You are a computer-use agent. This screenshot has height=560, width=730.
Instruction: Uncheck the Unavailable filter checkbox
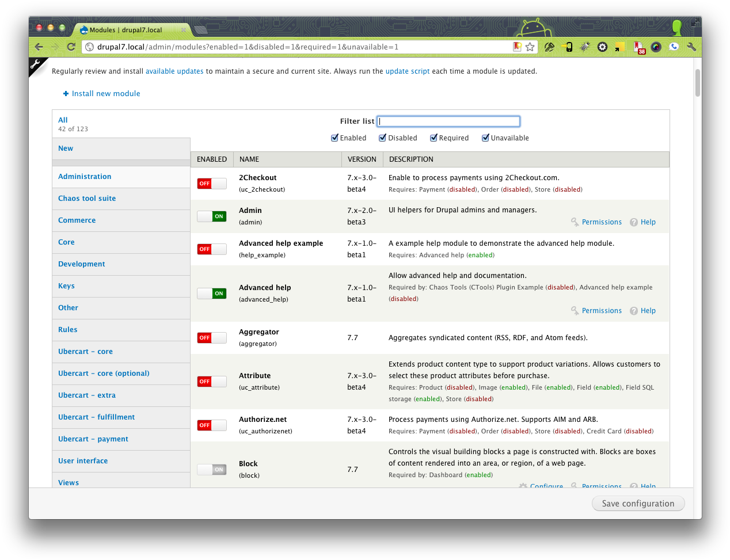(x=485, y=138)
